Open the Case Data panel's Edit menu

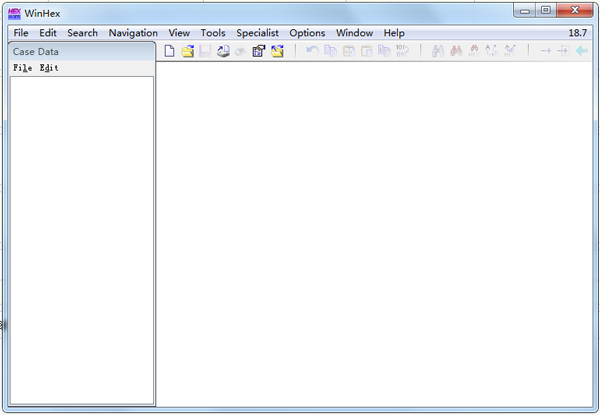(x=49, y=68)
